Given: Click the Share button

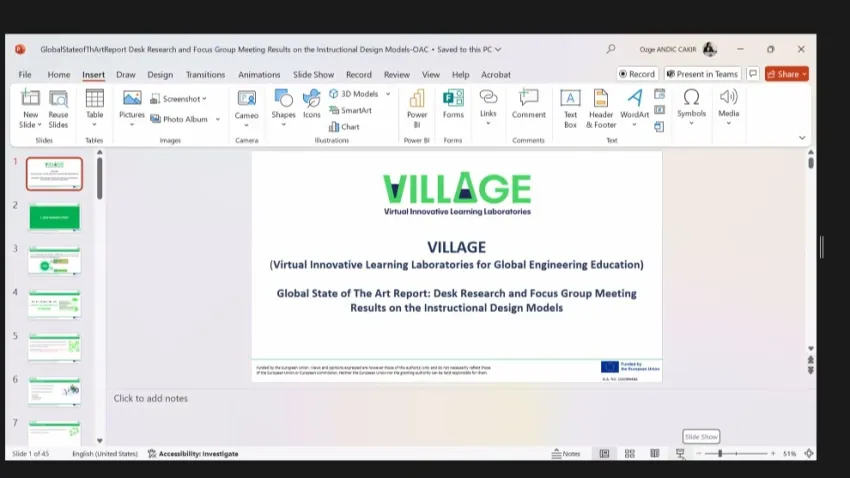Looking at the screenshot, I should (786, 74).
